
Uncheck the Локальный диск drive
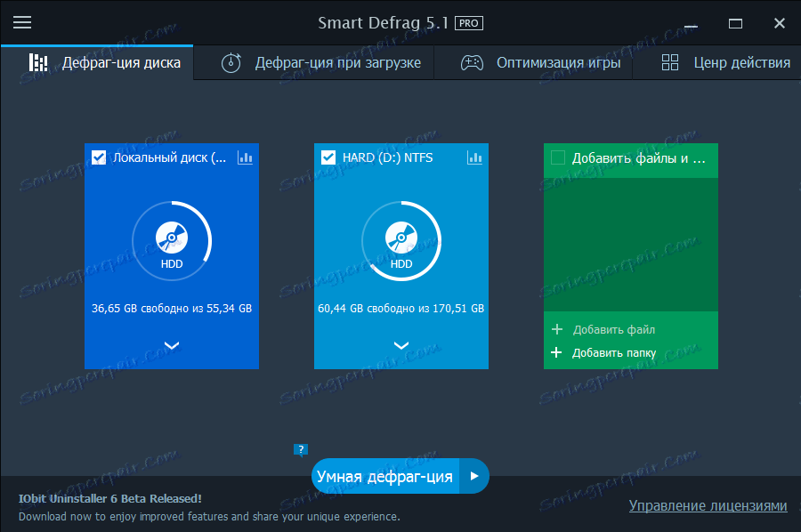pos(99,157)
